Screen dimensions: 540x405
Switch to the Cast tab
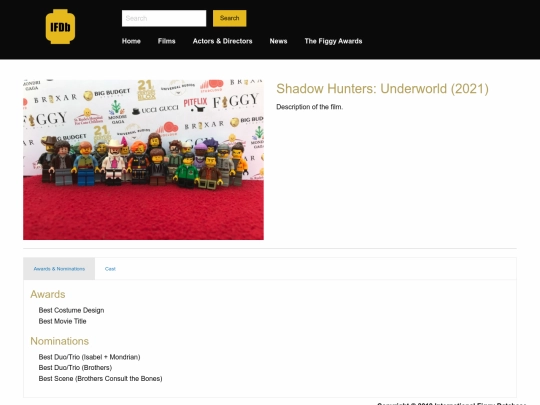110,269
